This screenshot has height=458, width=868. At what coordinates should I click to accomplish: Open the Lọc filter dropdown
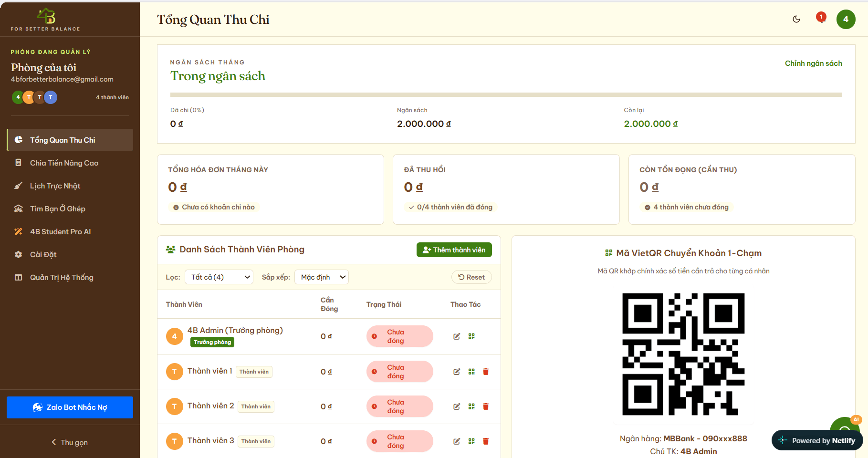(x=219, y=277)
